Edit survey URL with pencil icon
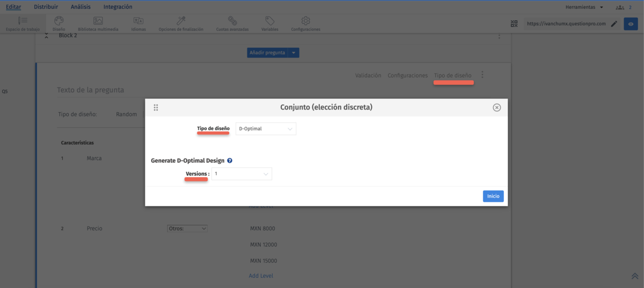Image resolution: width=644 pixels, height=288 pixels. (x=614, y=24)
